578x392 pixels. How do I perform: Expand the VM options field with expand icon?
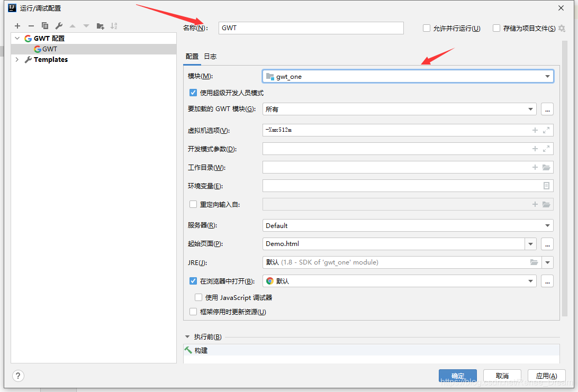click(x=546, y=130)
